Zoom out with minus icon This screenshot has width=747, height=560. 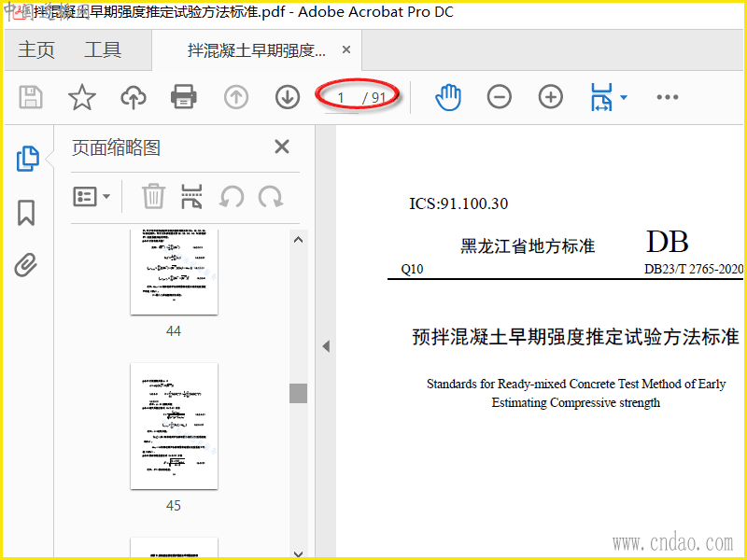click(x=500, y=97)
